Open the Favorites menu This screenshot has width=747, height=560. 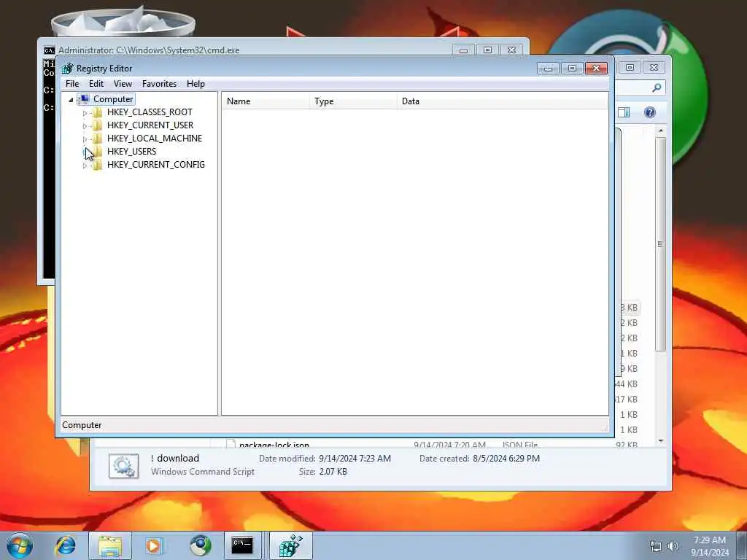coord(159,84)
